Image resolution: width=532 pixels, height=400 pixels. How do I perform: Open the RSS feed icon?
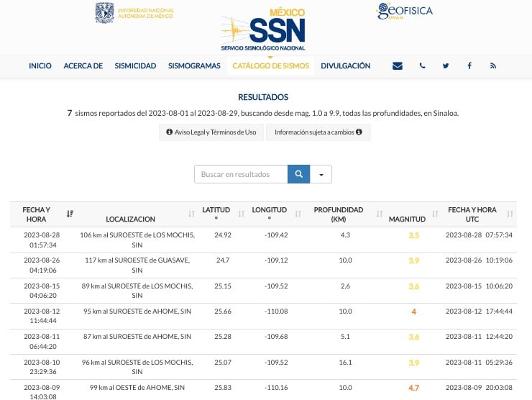pos(493,66)
